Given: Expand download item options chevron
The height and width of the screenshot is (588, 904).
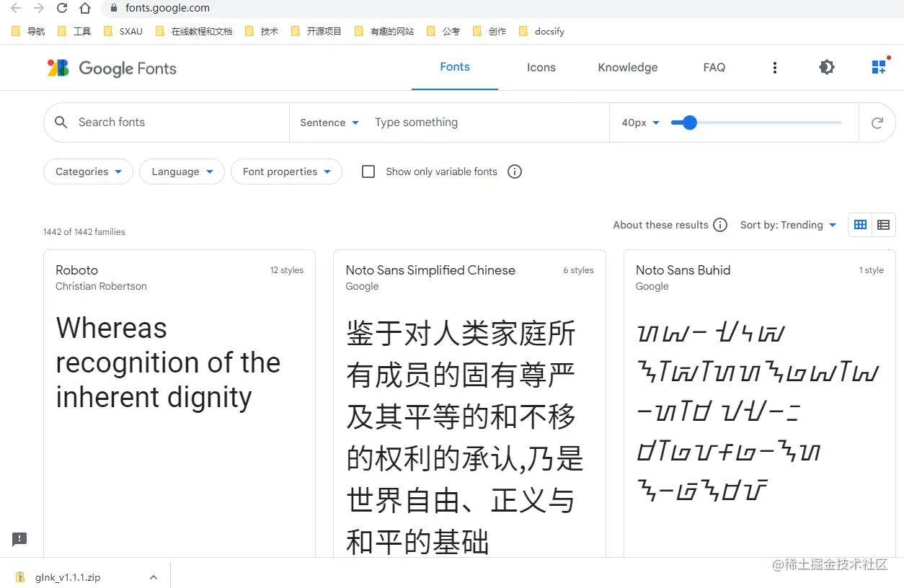Looking at the screenshot, I should pos(153,577).
